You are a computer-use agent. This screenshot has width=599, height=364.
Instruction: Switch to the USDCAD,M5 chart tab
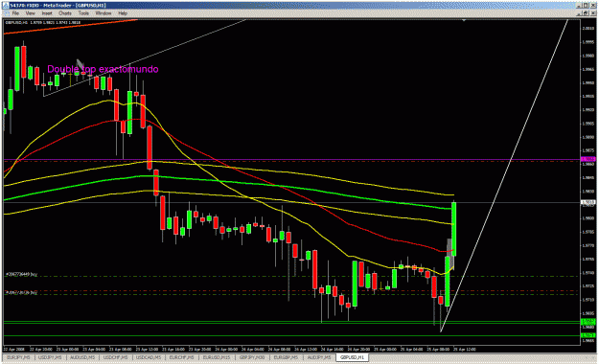[x=150, y=357]
